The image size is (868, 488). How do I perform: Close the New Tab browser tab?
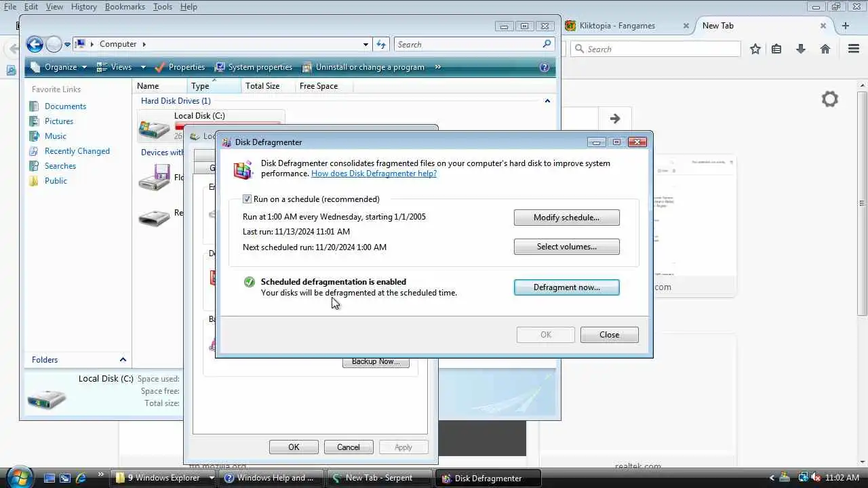point(823,26)
